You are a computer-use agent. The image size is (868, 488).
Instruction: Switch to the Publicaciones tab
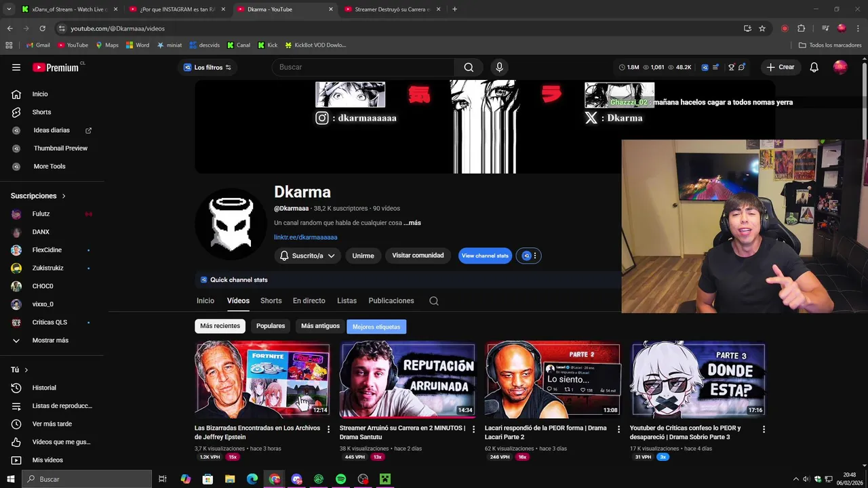(391, 301)
